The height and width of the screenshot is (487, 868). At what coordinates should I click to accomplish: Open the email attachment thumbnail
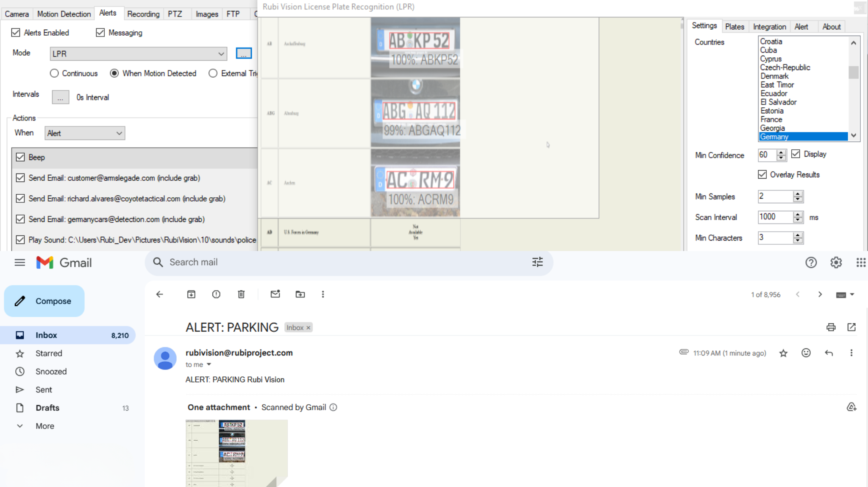(236, 453)
